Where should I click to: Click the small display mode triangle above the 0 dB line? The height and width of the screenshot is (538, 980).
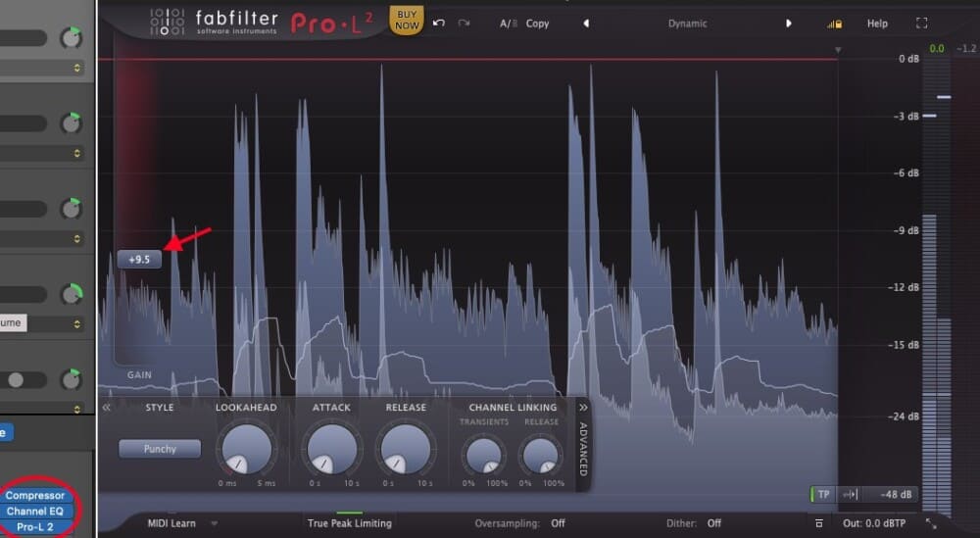(x=838, y=50)
